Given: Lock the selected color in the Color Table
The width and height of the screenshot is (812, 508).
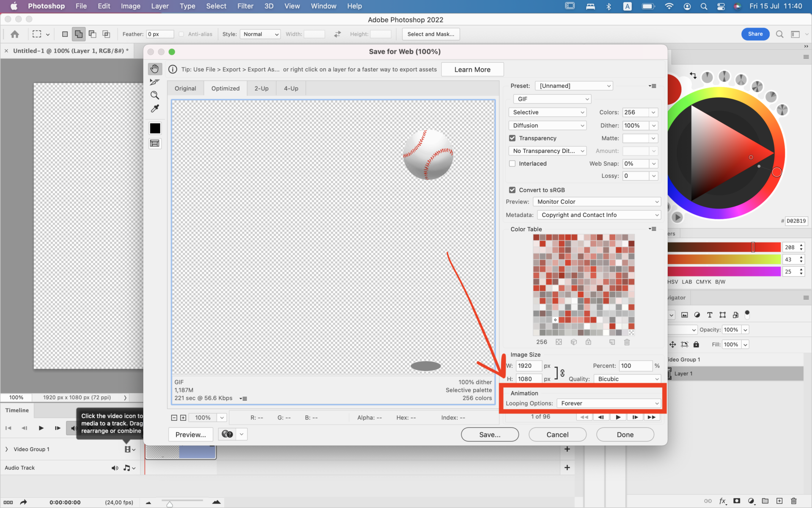Looking at the screenshot, I should click(588, 342).
